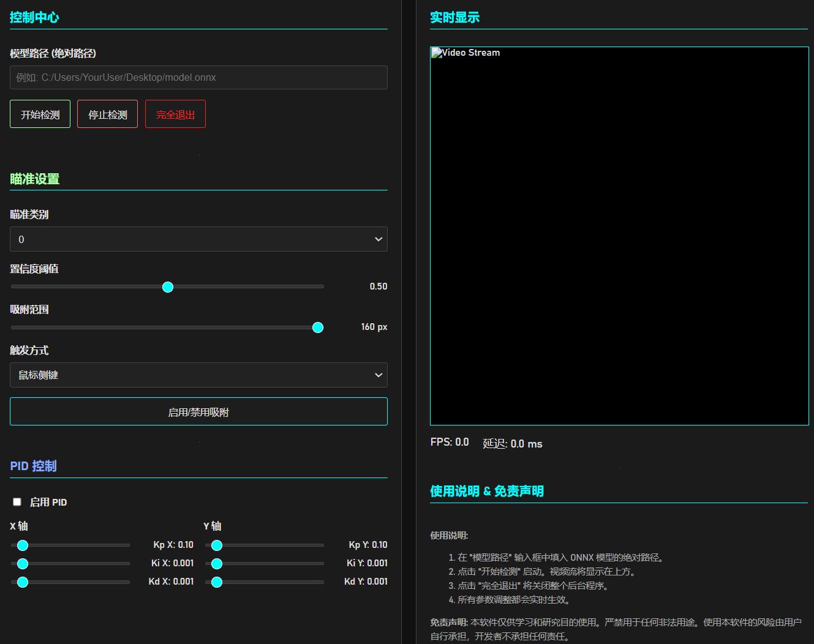Click the 启用 PID label text
814x644 pixels.
(48, 503)
